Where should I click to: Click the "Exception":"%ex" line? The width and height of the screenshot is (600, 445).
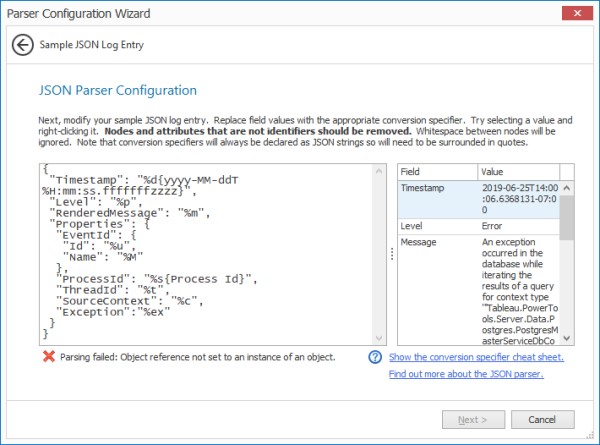pos(113,312)
